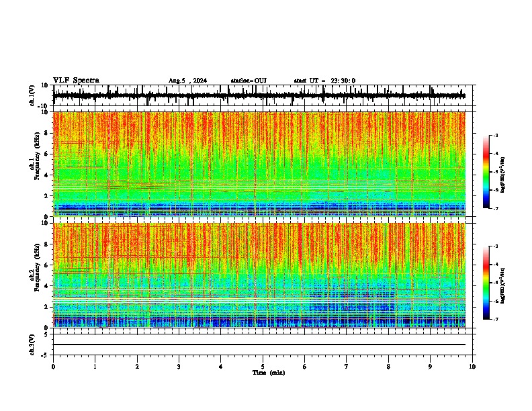Click the "-3" label on ch.2 color bar
The width and height of the screenshot is (532, 411).
(495, 246)
